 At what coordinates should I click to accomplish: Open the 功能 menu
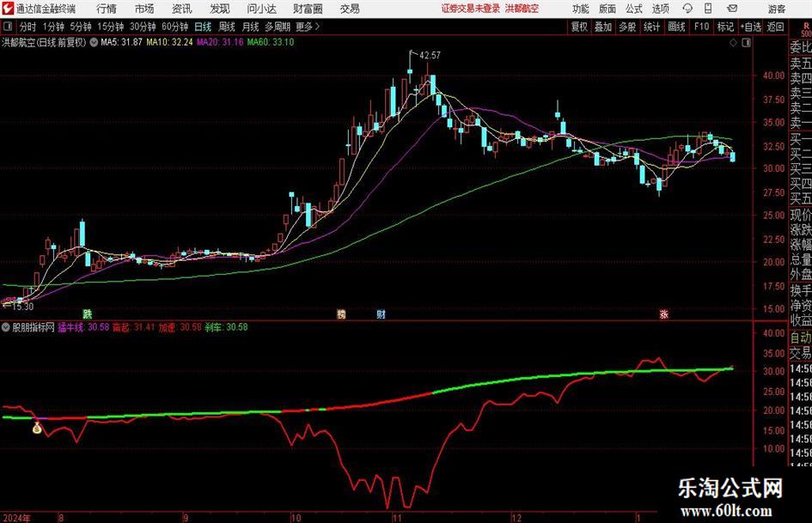(x=581, y=9)
